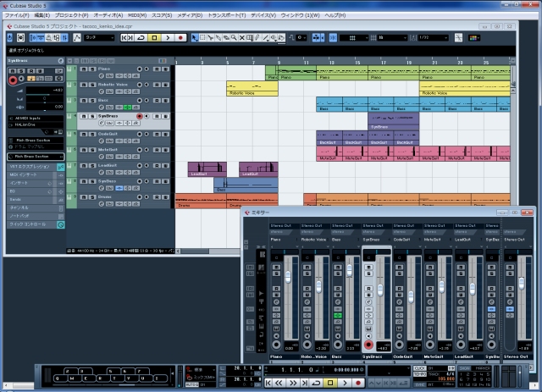Select the Draw pencil tool
The height and width of the screenshot is (392, 542).
click(x=257, y=38)
